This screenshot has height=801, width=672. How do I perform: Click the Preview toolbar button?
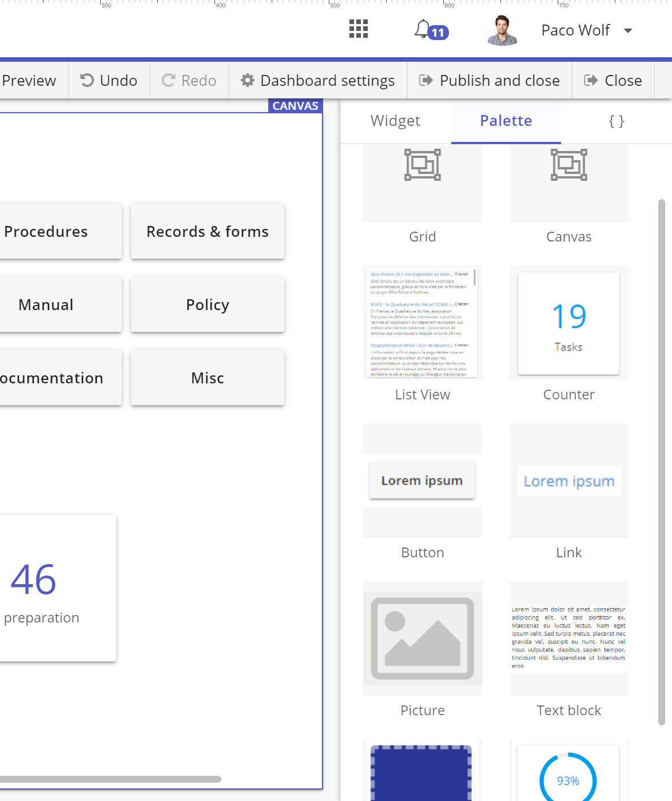29,81
